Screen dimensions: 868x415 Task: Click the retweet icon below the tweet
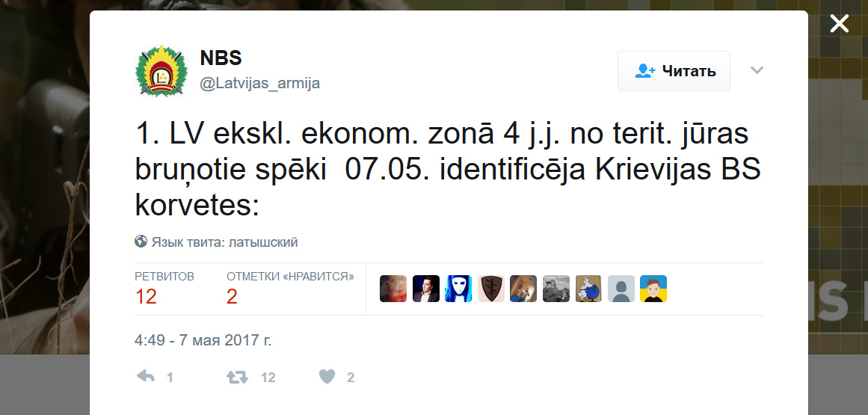(237, 378)
